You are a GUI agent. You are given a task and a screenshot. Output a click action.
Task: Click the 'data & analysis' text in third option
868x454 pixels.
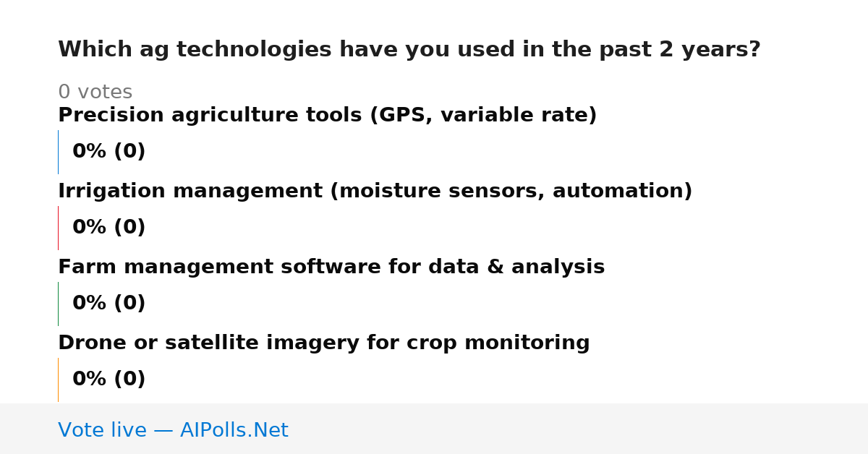tap(516, 267)
